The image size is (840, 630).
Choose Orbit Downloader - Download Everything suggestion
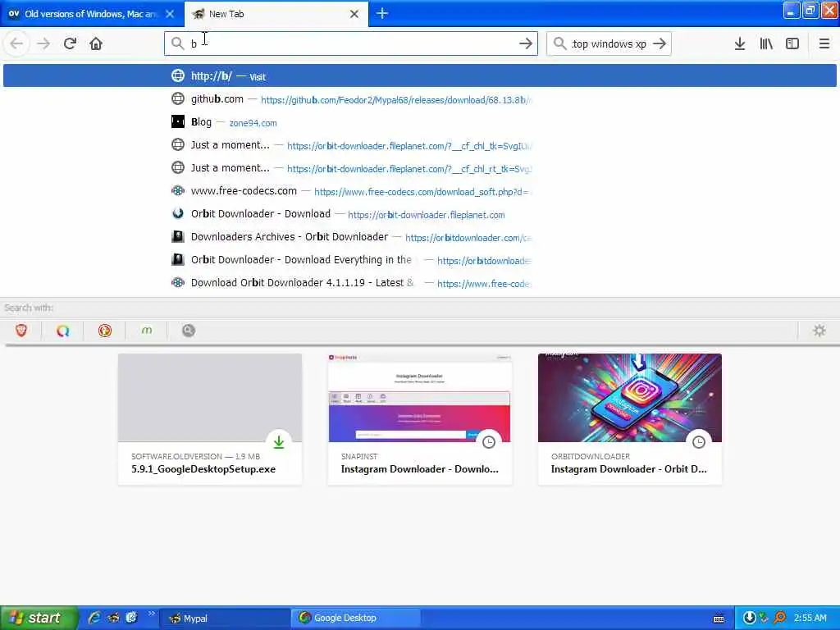coord(420,260)
